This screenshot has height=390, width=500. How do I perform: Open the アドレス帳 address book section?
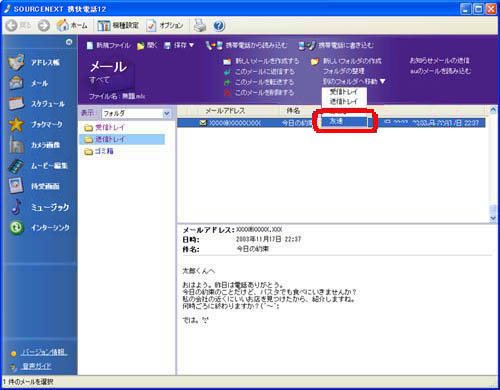34,62
